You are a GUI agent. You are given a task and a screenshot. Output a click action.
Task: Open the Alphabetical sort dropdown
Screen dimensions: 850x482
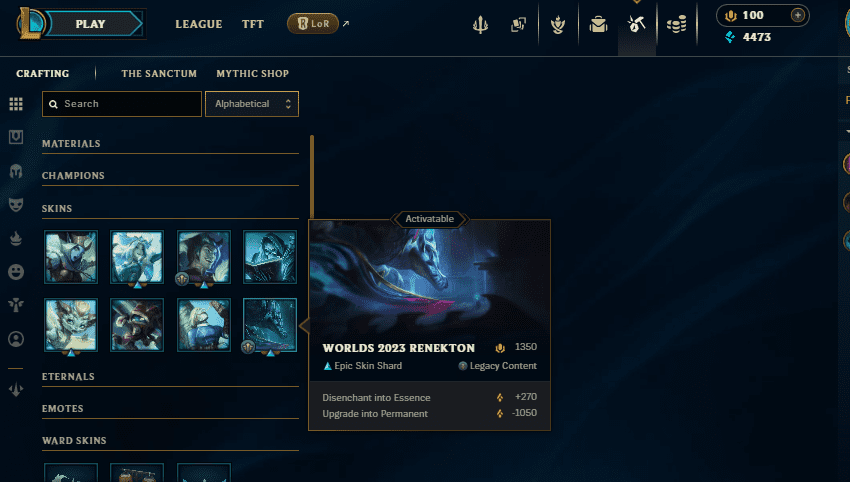(x=252, y=104)
